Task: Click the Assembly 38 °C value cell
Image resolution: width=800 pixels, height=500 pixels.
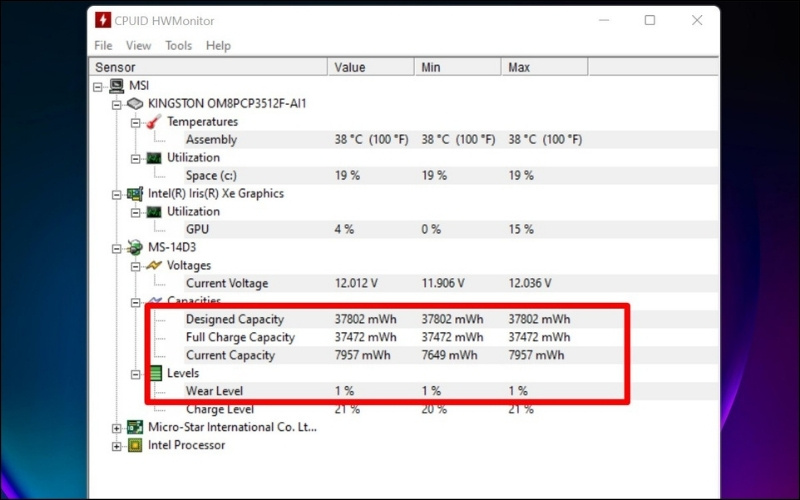Action: click(x=371, y=139)
